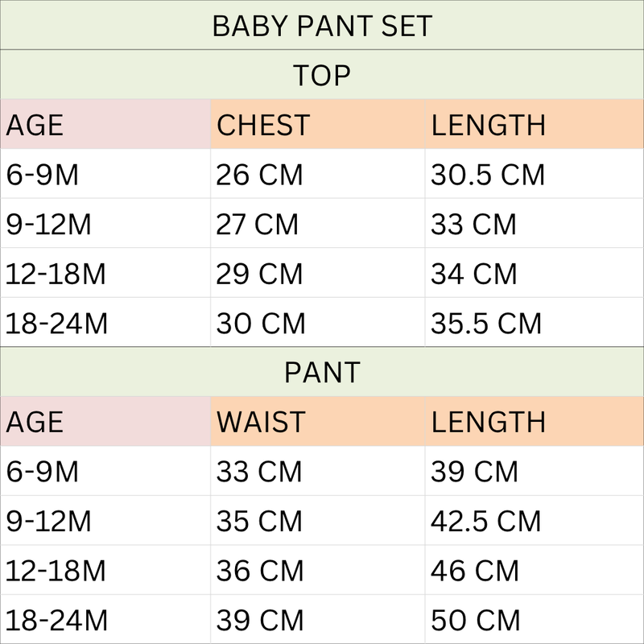Viewport: 644px width, 644px height.
Task: Click the AGE header in PANT section
Action: [105, 421]
